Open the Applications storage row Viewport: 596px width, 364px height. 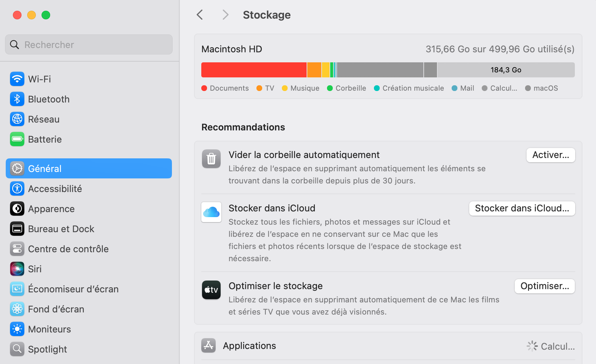coord(388,346)
